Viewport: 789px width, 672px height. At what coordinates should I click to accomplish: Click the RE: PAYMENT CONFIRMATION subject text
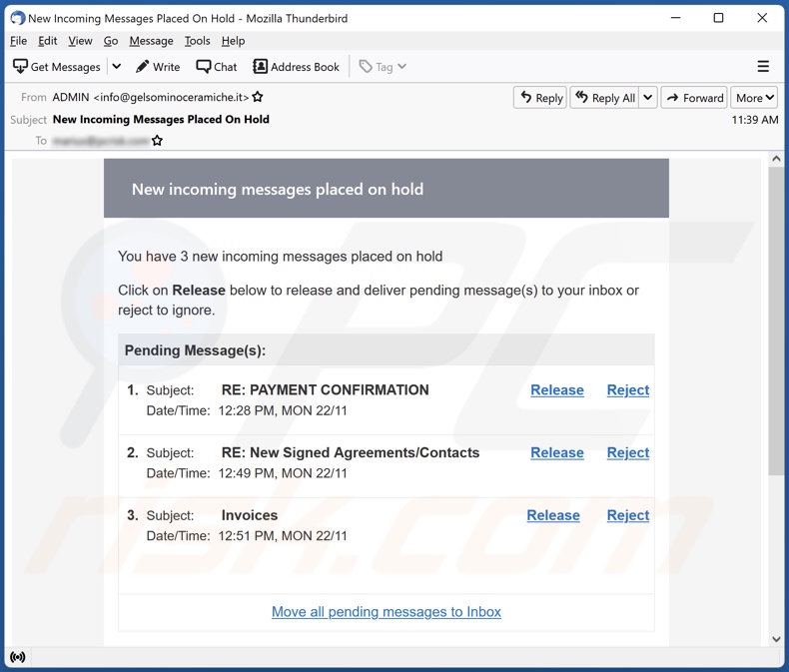click(x=326, y=389)
